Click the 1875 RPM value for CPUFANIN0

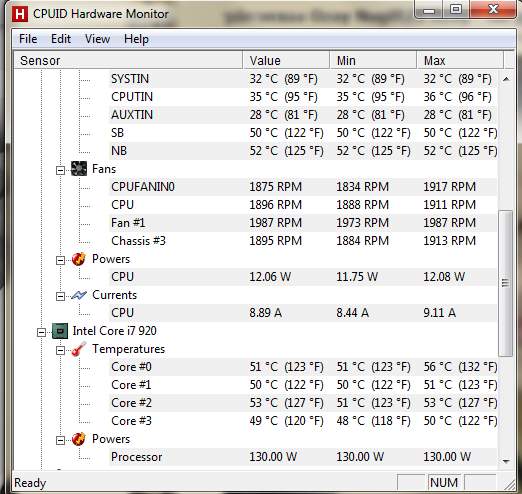pos(275,187)
